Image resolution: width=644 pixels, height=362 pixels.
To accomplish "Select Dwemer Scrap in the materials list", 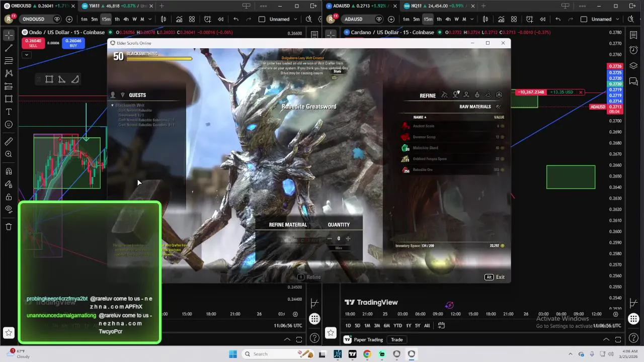I will point(452,137).
